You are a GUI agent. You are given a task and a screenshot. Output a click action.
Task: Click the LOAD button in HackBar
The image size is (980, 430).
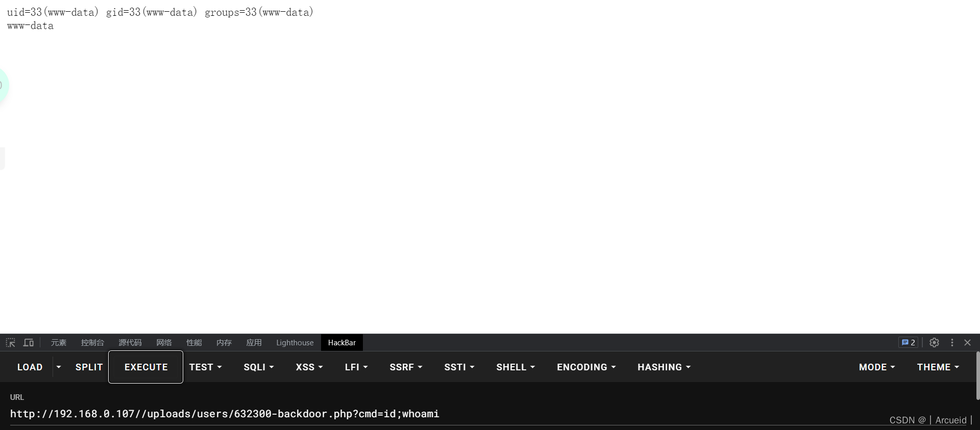(x=30, y=367)
